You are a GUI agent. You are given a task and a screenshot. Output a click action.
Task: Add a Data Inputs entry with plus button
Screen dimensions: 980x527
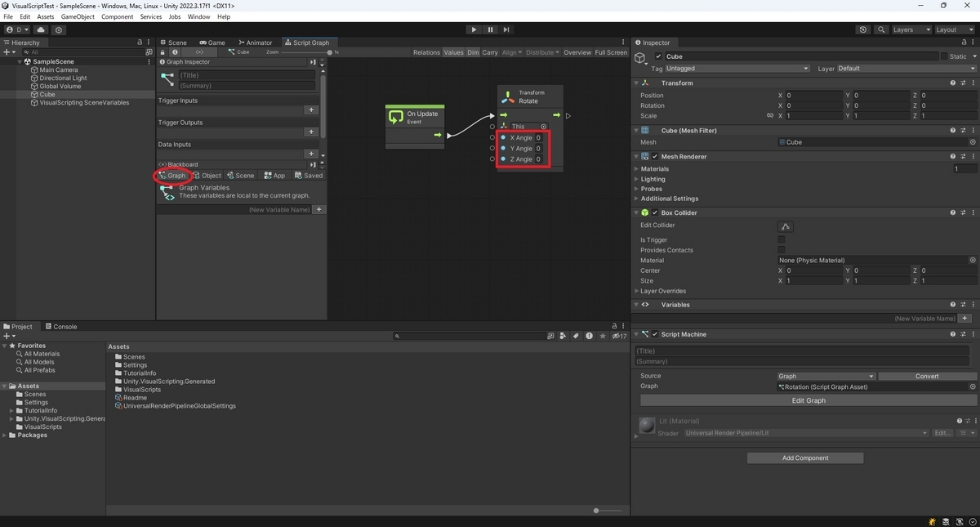point(311,154)
